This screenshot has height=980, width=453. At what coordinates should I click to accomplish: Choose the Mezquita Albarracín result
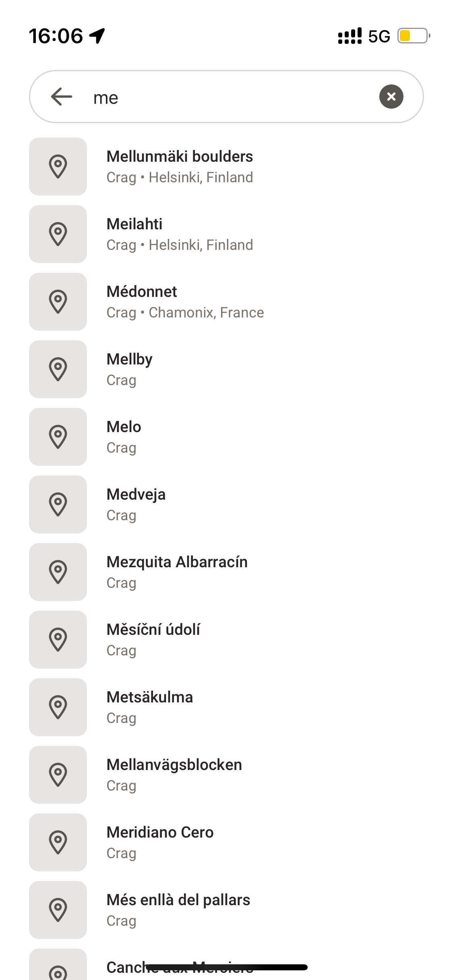[x=177, y=572]
